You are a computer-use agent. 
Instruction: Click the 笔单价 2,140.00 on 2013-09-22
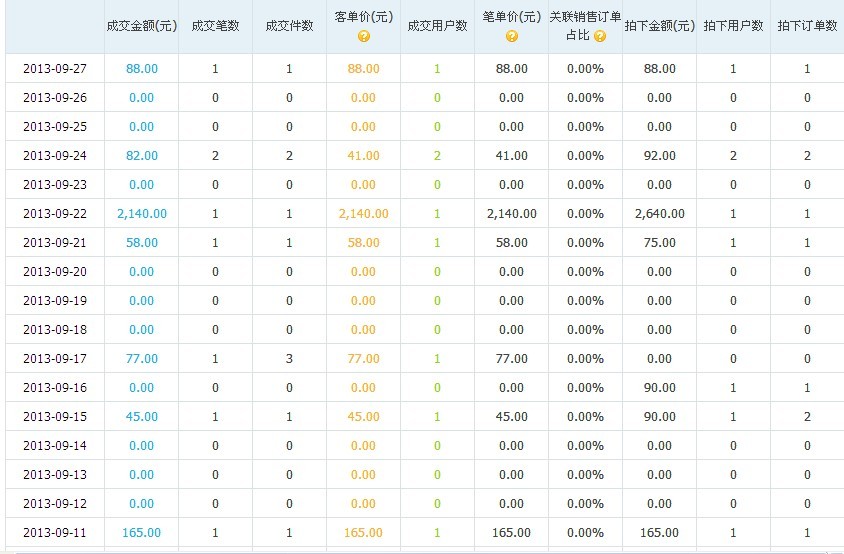512,214
